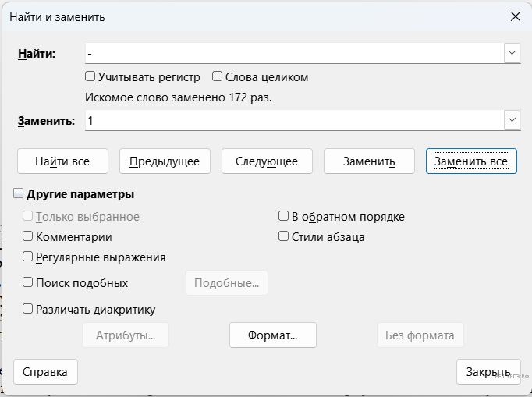532x397 pixels.
Task: Turn on Регулярные выражения option
Action: click(x=28, y=257)
